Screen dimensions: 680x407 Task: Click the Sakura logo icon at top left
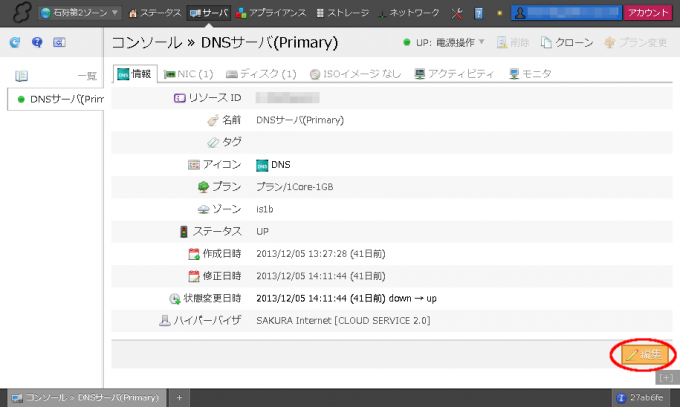click(x=18, y=13)
